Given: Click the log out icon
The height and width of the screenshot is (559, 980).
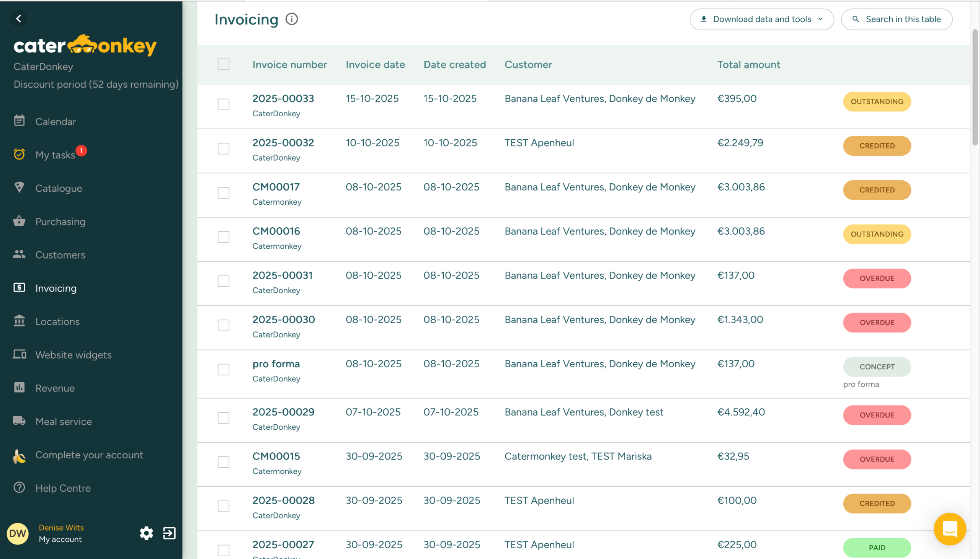Looking at the screenshot, I should click(x=169, y=533).
